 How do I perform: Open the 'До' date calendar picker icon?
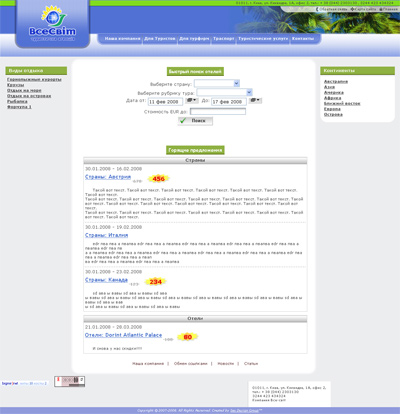pyautogui.click(x=255, y=100)
